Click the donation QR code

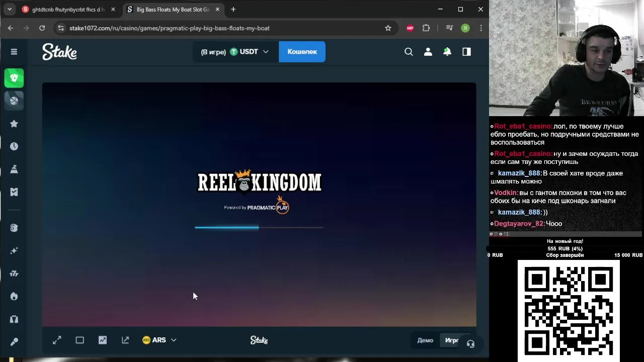click(569, 311)
